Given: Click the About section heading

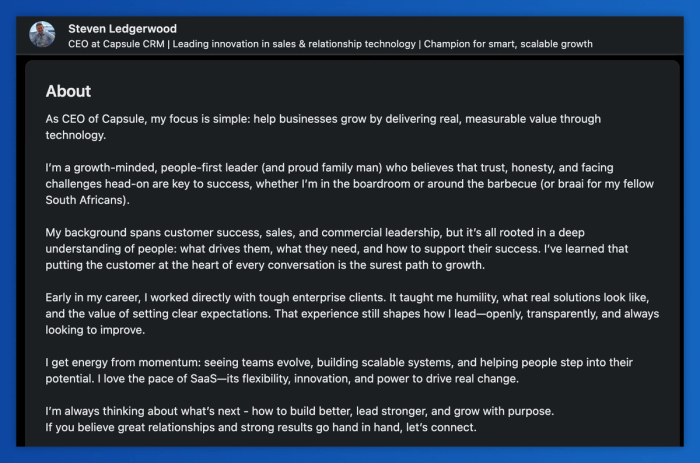Looking at the screenshot, I should (x=68, y=91).
